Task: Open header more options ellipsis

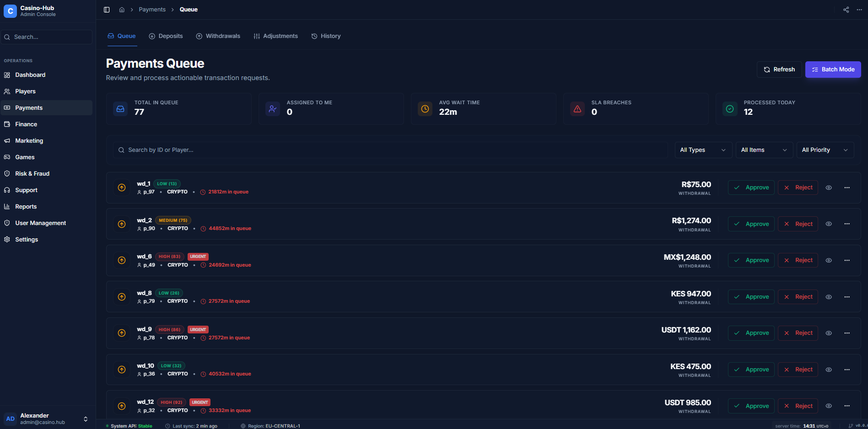Action: click(859, 10)
